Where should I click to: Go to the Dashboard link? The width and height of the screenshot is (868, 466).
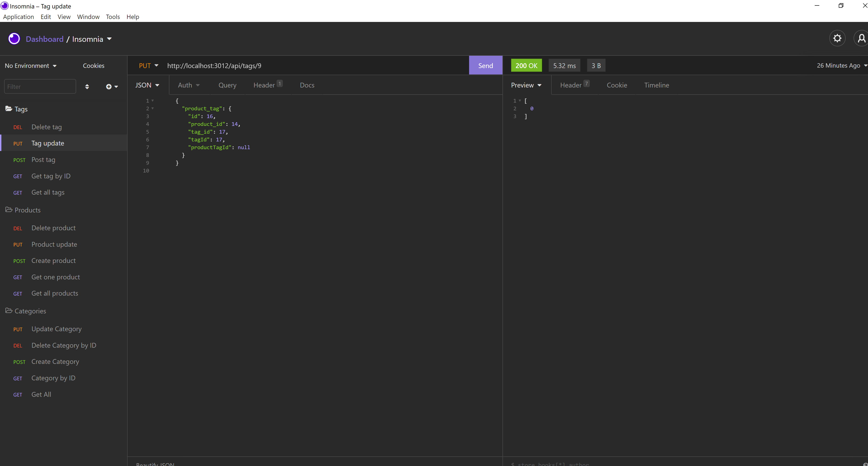point(45,39)
